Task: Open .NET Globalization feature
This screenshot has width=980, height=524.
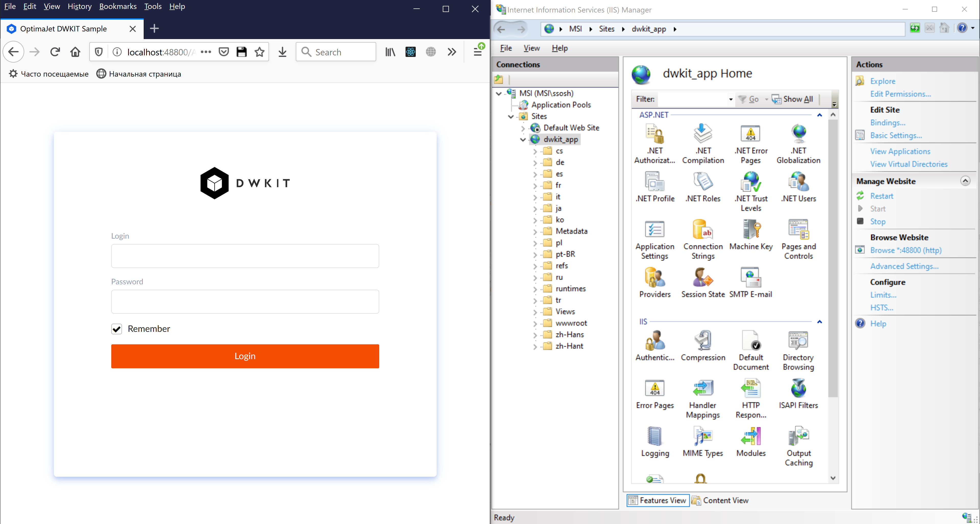Action: coord(799,144)
